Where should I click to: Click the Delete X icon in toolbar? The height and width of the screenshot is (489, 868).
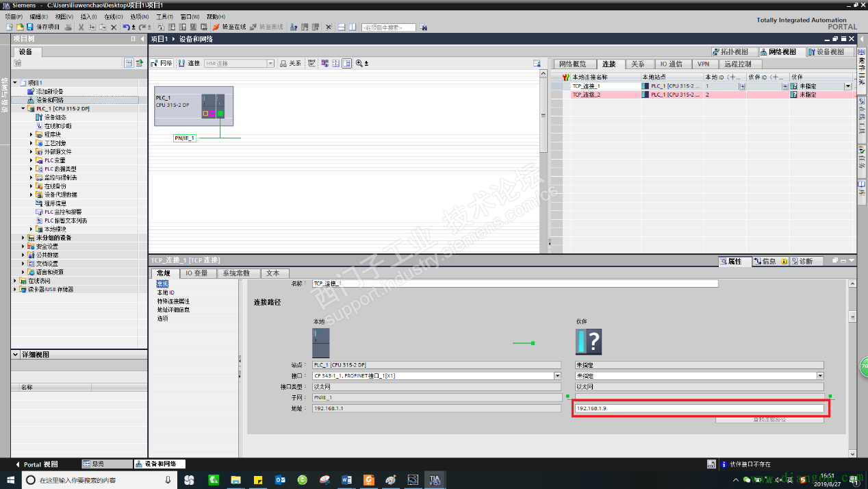(x=114, y=27)
